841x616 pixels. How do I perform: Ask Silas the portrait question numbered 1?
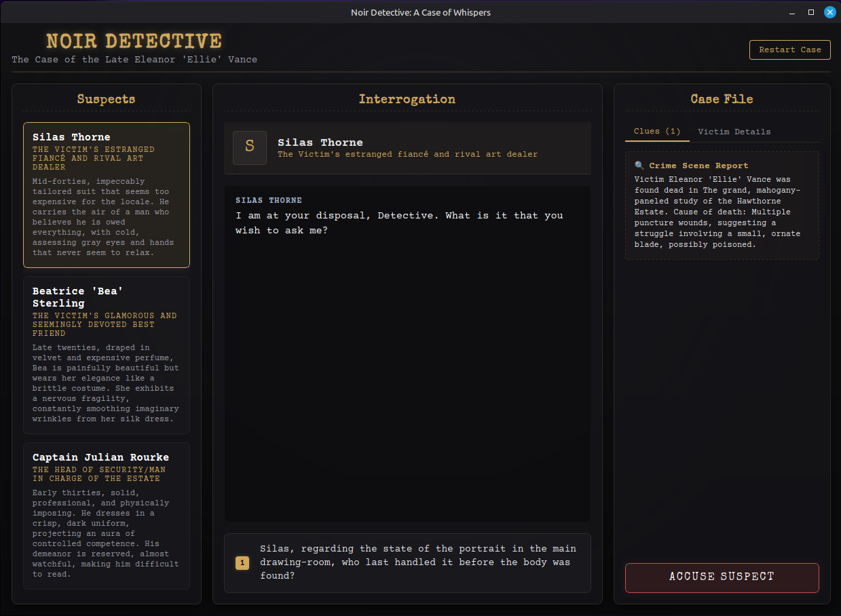point(407,562)
